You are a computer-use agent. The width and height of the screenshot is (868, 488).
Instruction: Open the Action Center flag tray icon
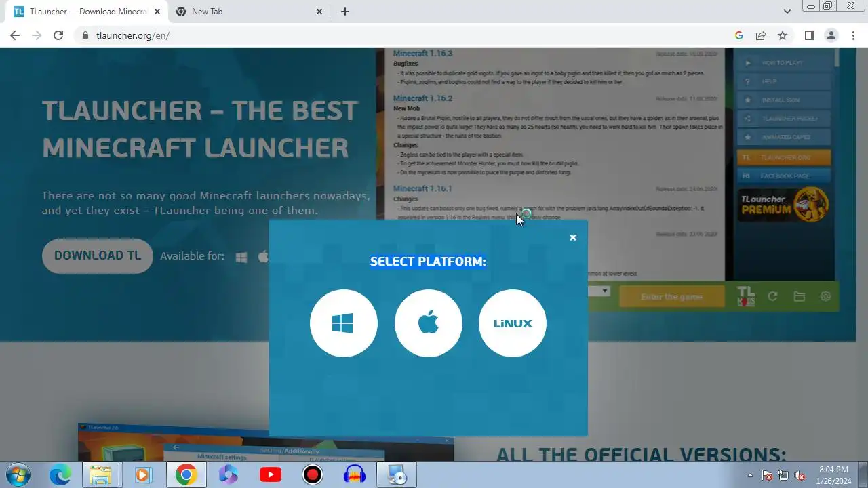(x=767, y=475)
